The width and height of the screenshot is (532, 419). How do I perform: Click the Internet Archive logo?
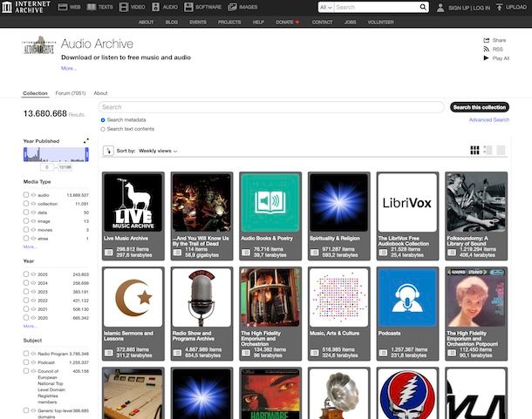(x=26, y=7)
